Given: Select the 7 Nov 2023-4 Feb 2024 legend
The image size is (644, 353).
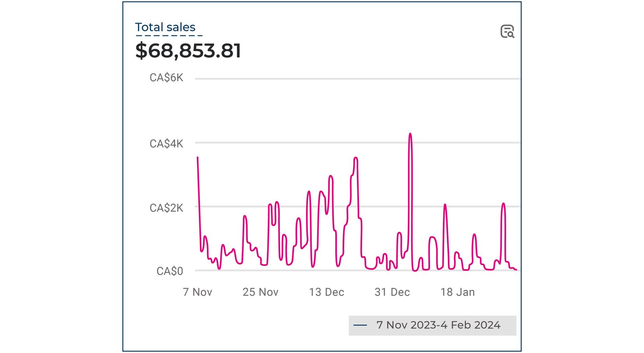Looking at the screenshot, I should [x=432, y=325].
